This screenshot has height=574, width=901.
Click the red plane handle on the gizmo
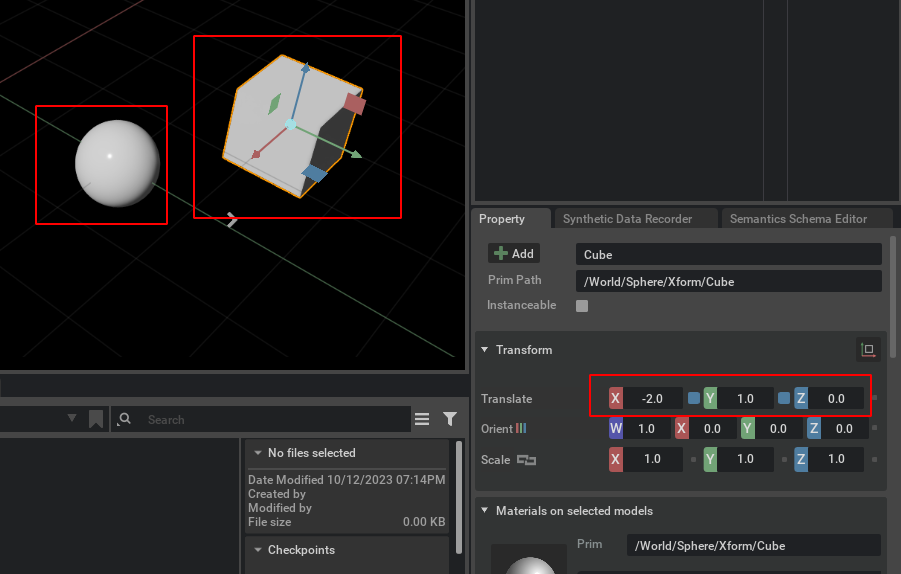(x=355, y=104)
